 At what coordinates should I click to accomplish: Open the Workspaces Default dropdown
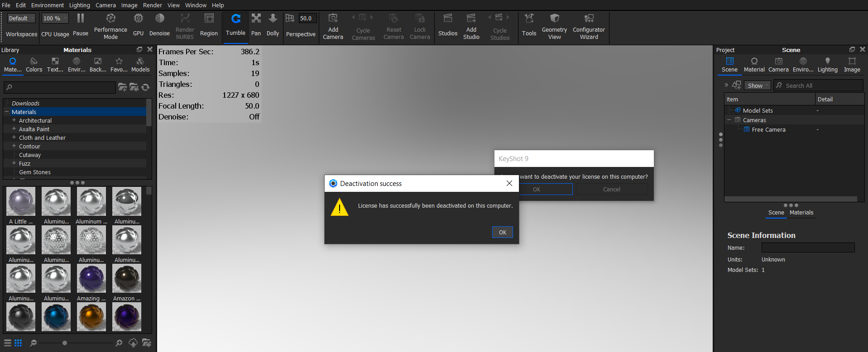21,19
